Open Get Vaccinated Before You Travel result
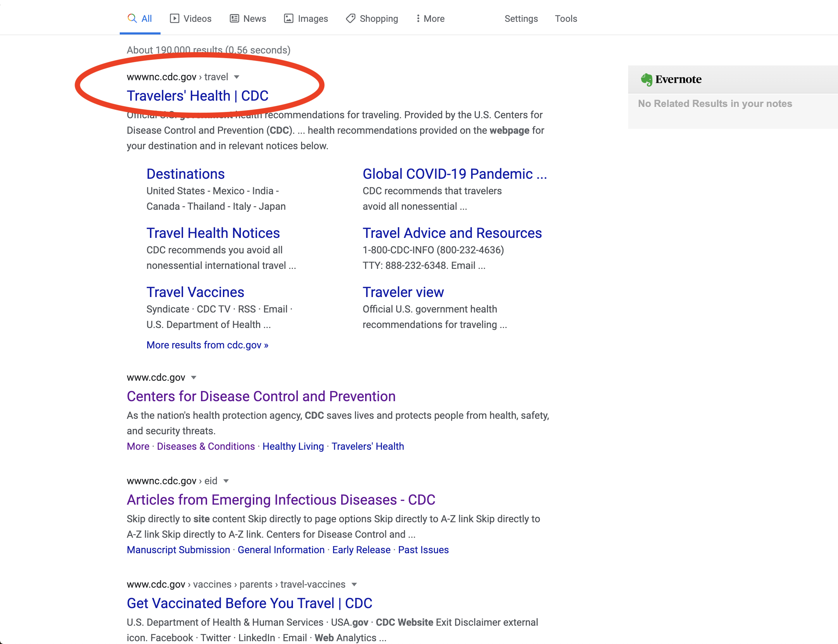 (x=249, y=604)
